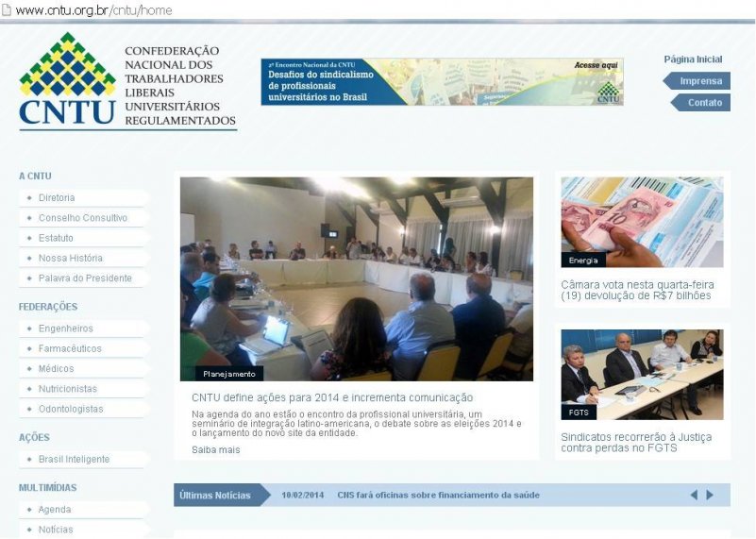Select Conselho Consultivo in sidebar
This screenshot has width=756, height=539.
tap(82, 218)
